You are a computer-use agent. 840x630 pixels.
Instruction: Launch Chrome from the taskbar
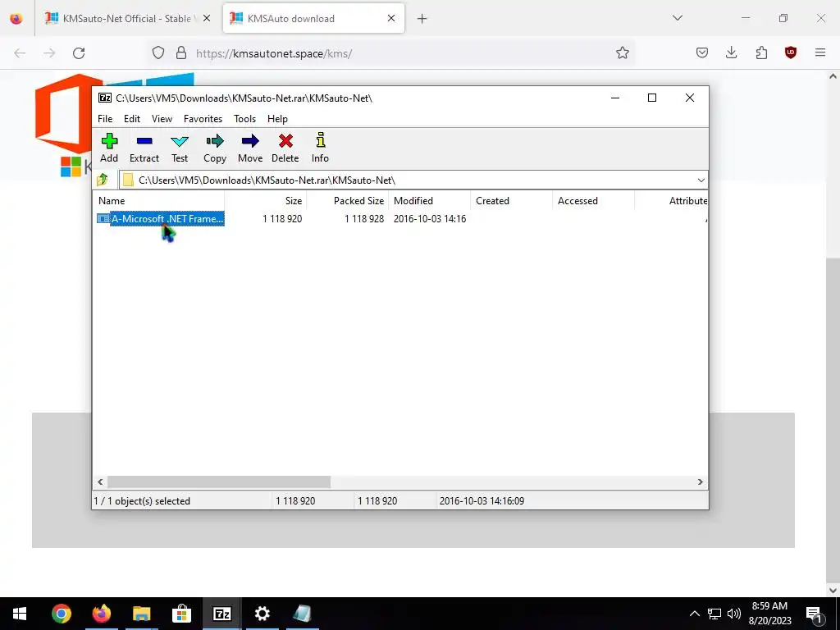coord(62,614)
